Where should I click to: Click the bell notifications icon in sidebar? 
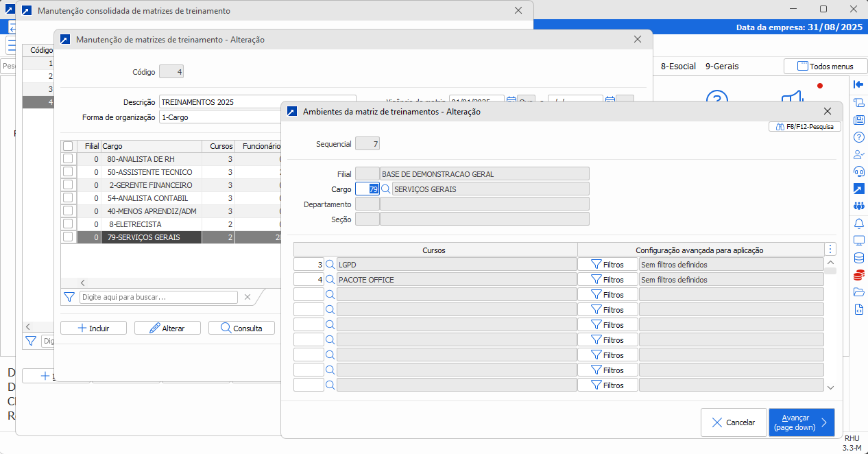coord(858,224)
